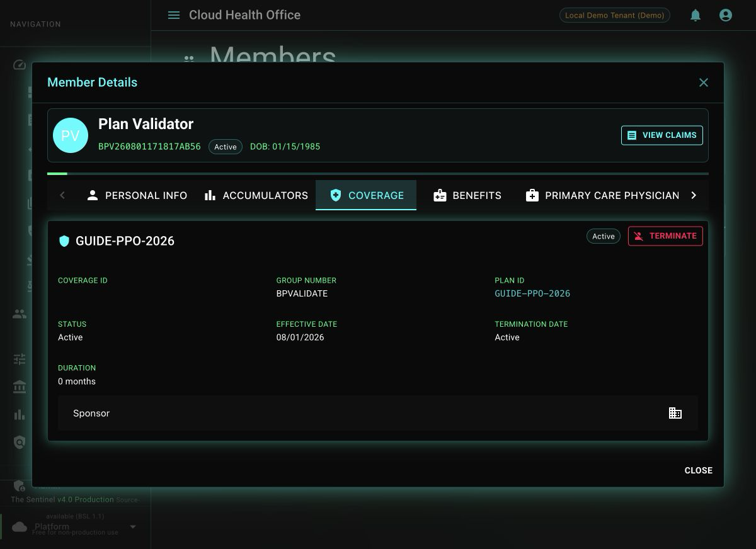The height and width of the screenshot is (549, 756).
Task: Open the notifications bell
Action: click(696, 15)
